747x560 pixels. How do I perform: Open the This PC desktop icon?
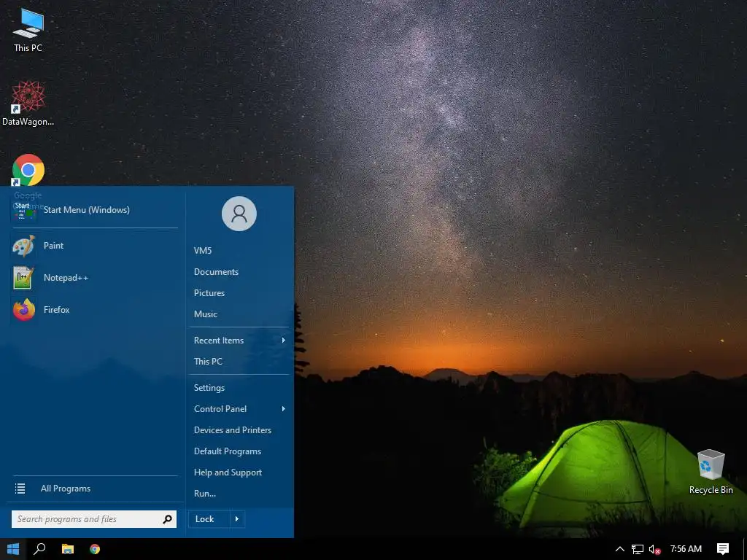(28, 29)
